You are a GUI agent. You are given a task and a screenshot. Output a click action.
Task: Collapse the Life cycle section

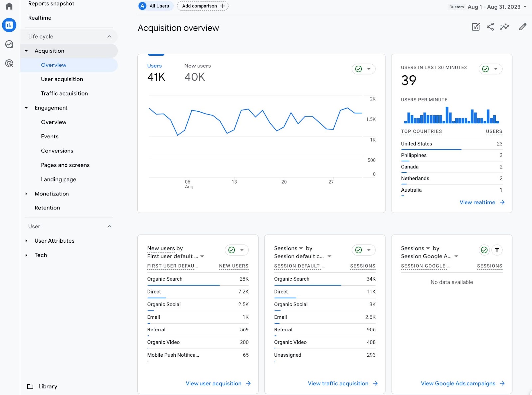[x=109, y=37]
